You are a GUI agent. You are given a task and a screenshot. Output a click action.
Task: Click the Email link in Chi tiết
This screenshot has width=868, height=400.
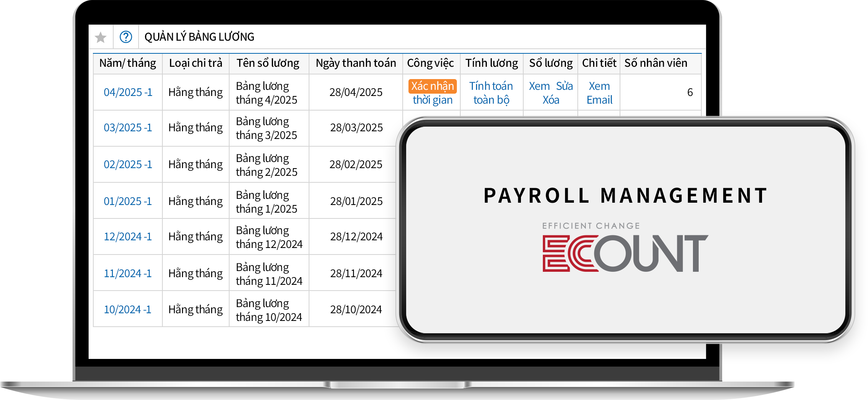click(599, 100)
